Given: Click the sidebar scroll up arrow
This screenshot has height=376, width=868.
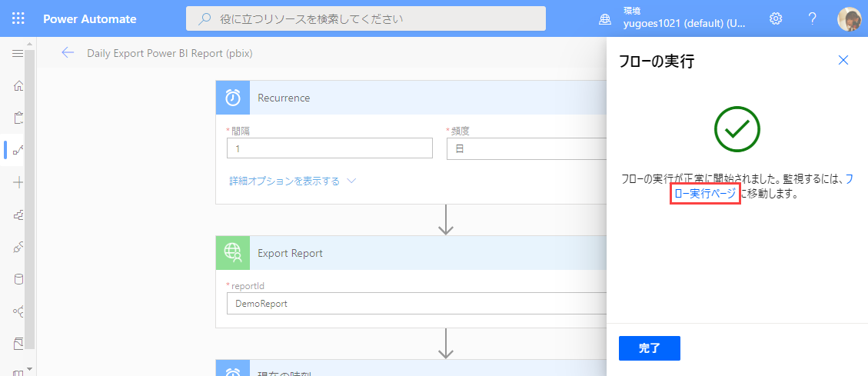Looking at the screenshot, I should (x=30, y=43).
